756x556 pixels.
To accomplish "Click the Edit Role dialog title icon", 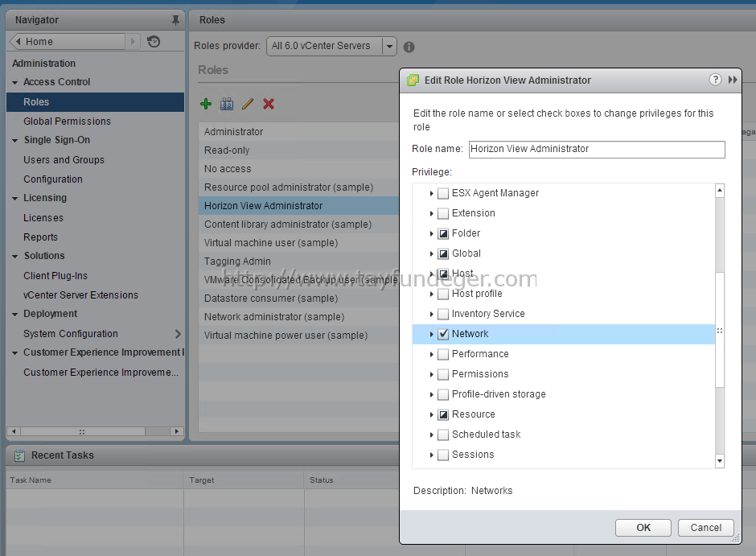I will click(413, 80).
